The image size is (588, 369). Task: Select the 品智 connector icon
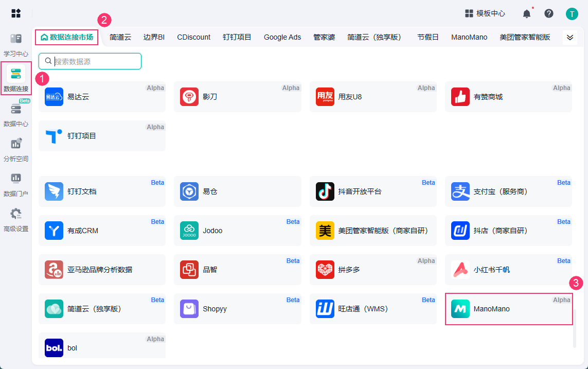[x=189, y=270]
